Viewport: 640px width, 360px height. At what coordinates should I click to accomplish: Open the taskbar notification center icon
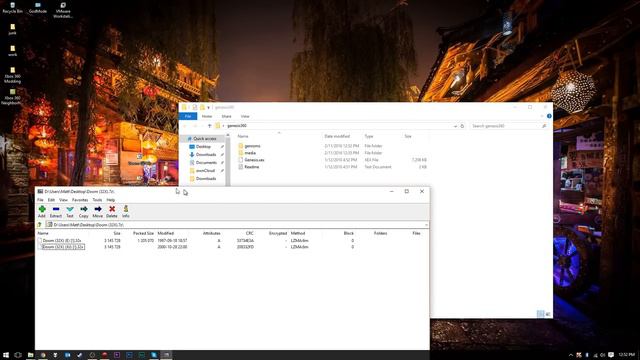(x=611, y=355)
